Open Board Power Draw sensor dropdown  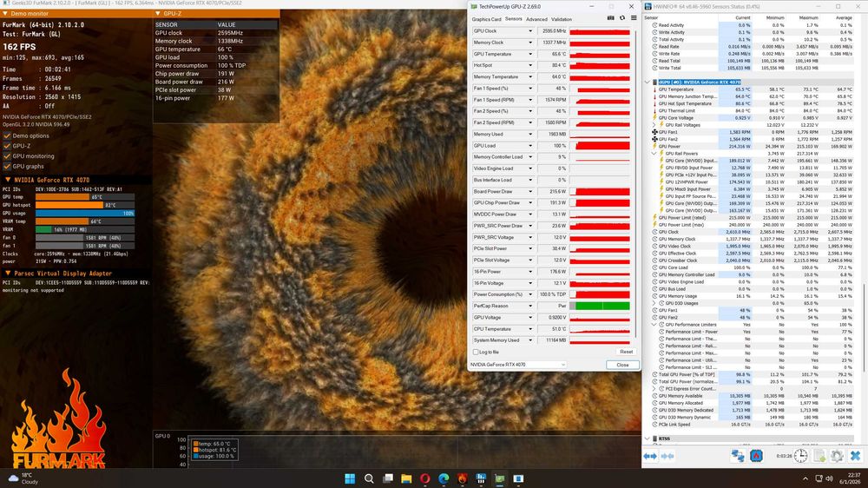pyautogui.click(x=529, y=192)
